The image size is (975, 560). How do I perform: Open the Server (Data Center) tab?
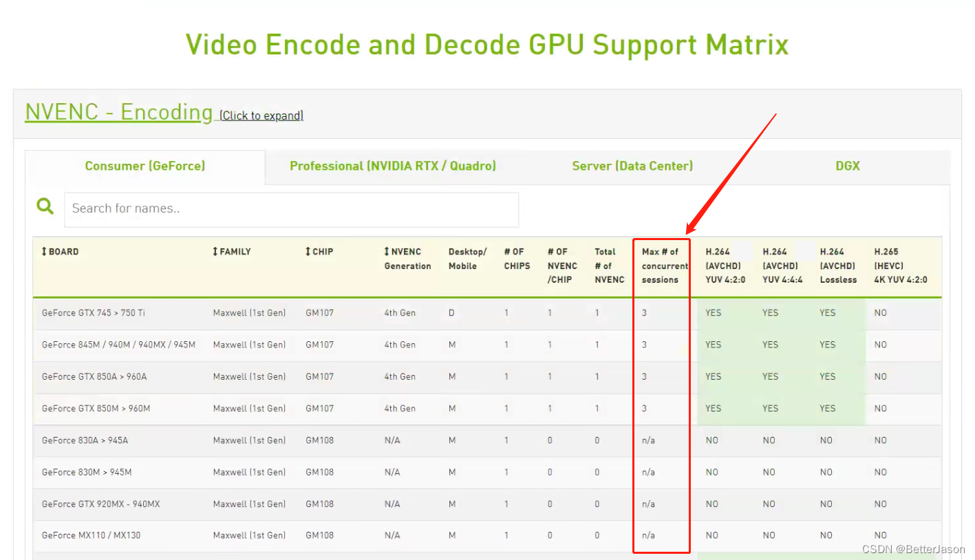pos(632,166)
